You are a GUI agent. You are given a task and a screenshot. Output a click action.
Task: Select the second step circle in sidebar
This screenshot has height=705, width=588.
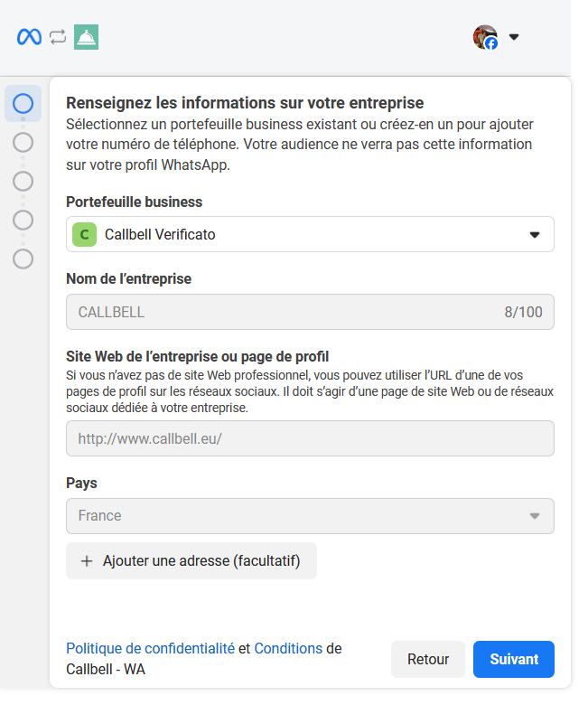pyautogui.click(x=23, y=143)
